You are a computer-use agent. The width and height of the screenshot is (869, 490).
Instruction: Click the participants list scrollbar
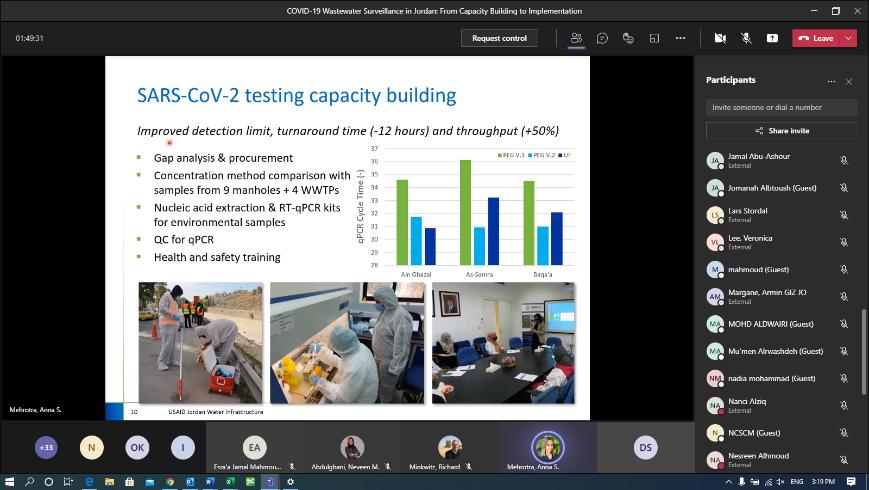click(x=863, y=350)
